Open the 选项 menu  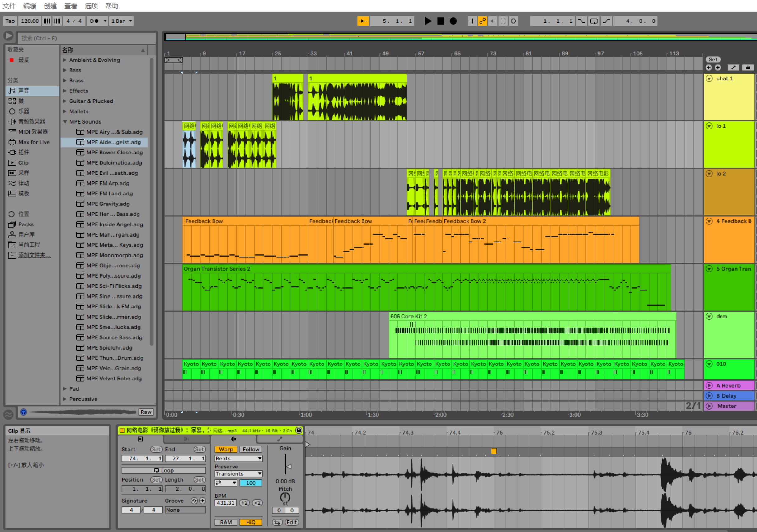91,6
